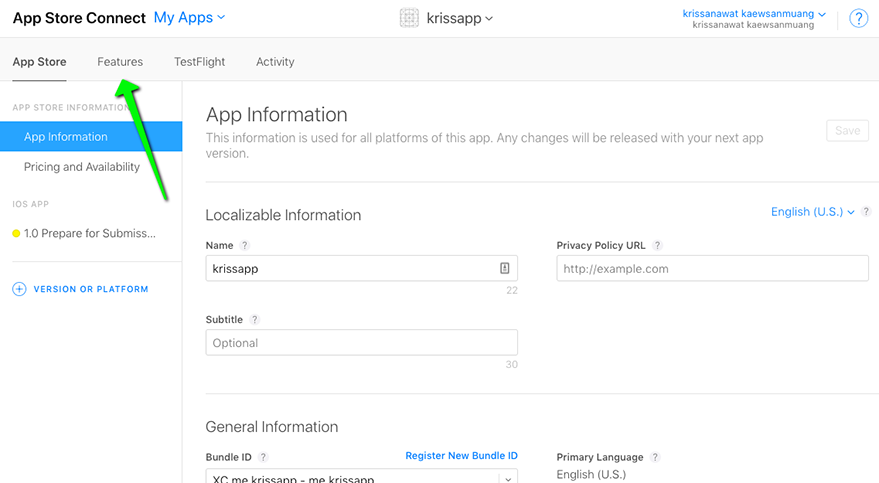879x483 pixels.
Task: Select Pricing and Availability in sidebar
Action: click(x=82, y=167)
